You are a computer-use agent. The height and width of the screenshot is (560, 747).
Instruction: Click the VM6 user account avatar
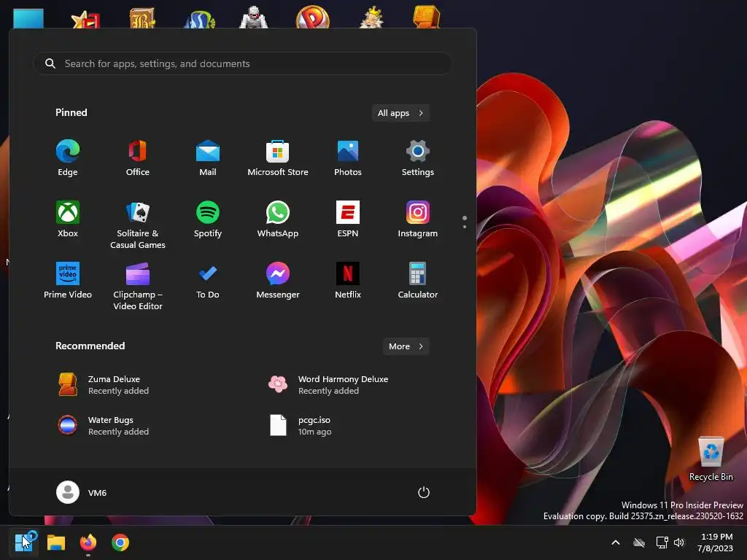pos(68,492)
